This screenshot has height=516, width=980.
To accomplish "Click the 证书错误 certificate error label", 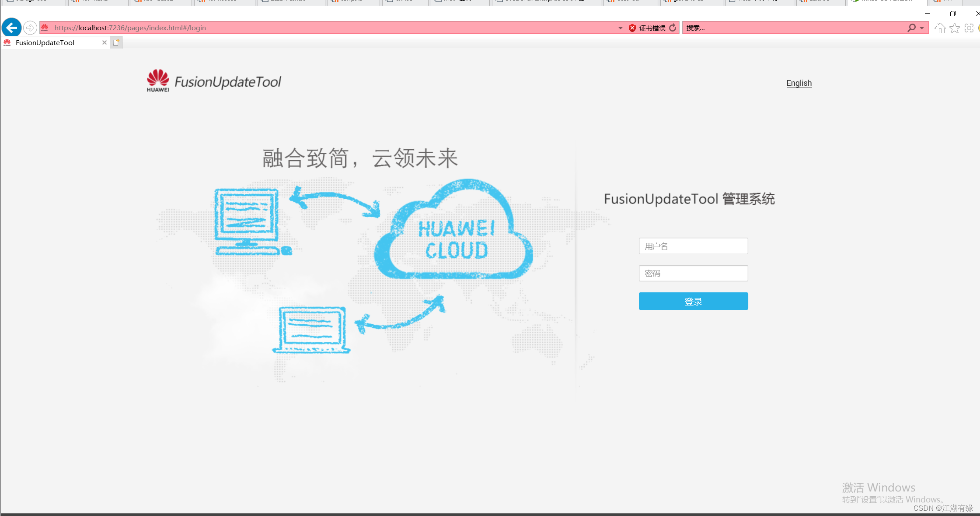I will (x=652, y=28).
